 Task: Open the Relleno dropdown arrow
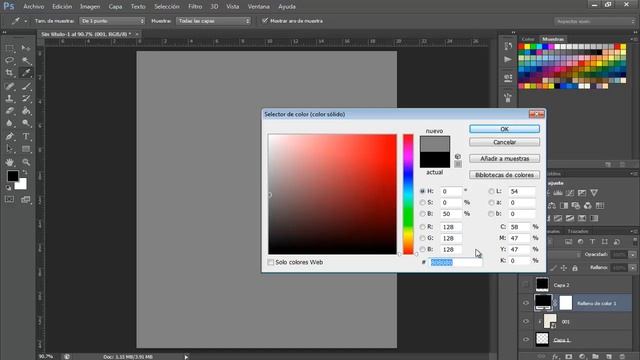632,268
